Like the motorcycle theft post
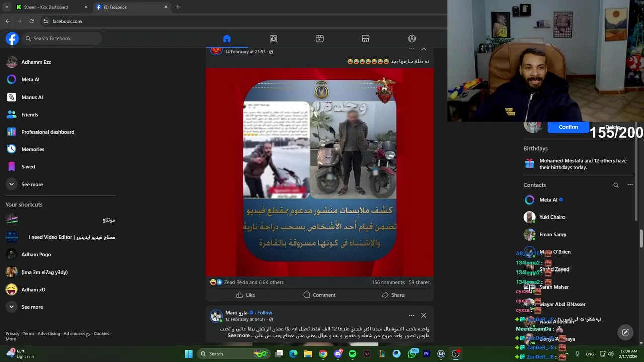 point(246,295)
